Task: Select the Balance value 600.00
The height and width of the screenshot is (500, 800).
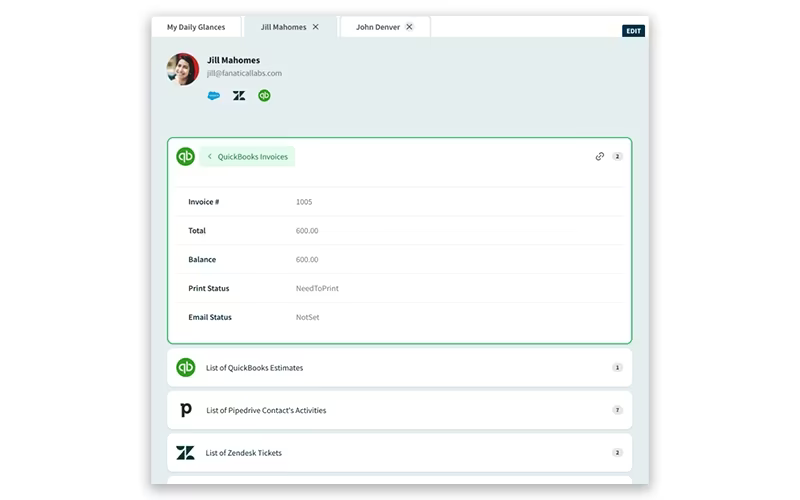Action: [x=307, y=260]
